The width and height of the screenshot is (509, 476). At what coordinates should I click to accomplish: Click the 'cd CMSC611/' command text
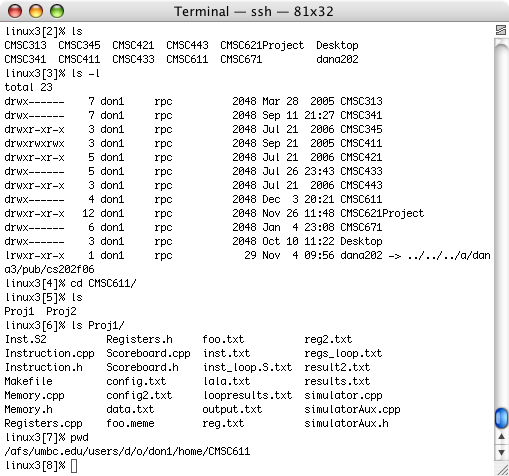[103, 283]
